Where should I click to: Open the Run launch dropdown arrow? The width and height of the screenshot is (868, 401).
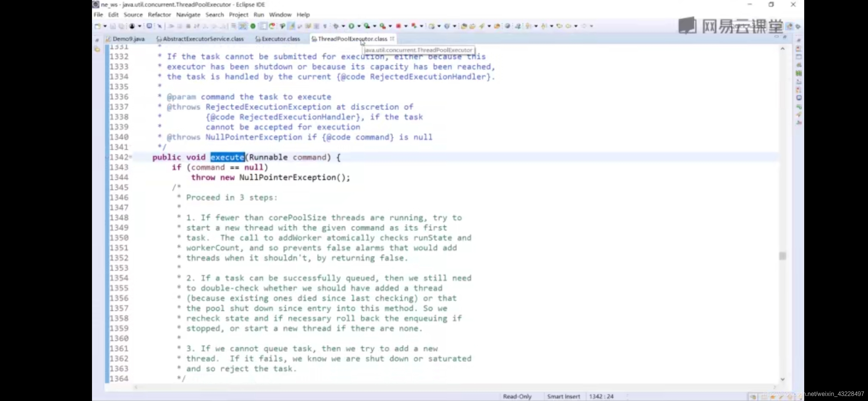pyautogui.click(x=359, y=26)
